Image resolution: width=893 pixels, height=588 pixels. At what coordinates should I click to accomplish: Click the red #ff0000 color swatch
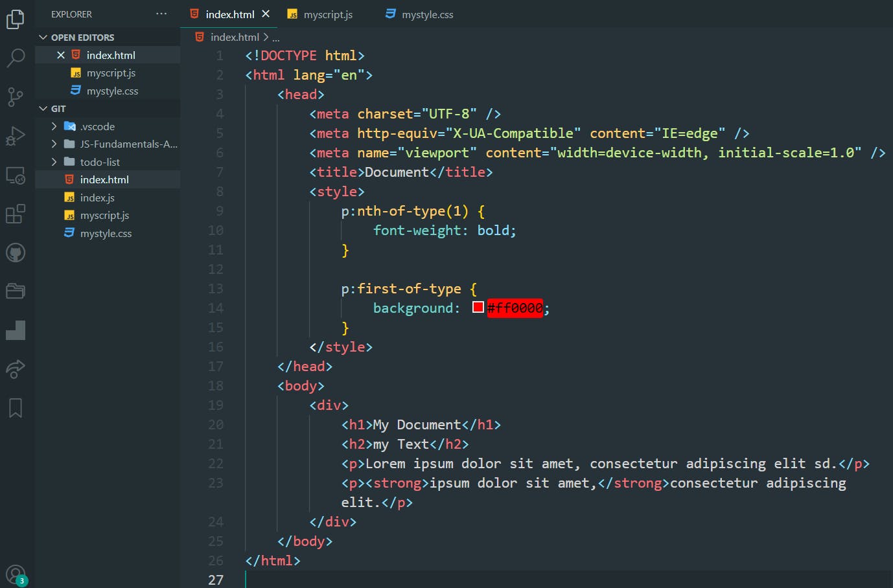coord(478,307)
